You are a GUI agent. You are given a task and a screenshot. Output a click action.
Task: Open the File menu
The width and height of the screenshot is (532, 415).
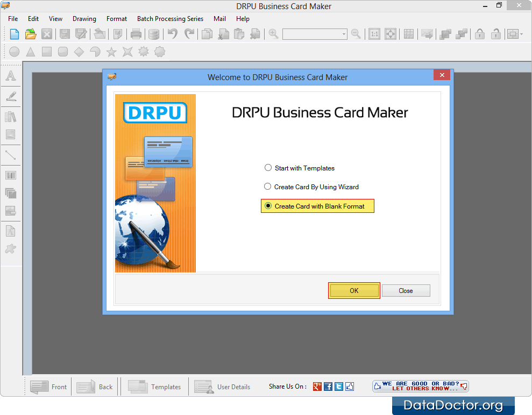(13, 19)
